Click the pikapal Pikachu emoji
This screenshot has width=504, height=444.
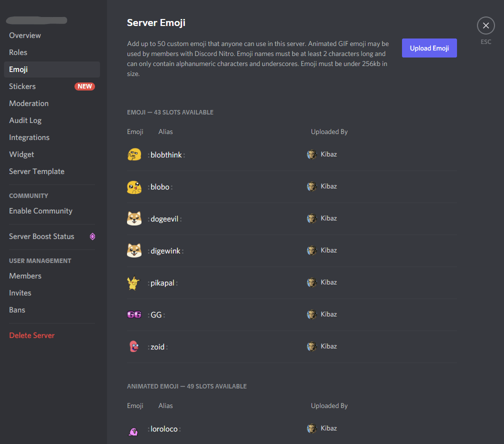coord(133,283)
